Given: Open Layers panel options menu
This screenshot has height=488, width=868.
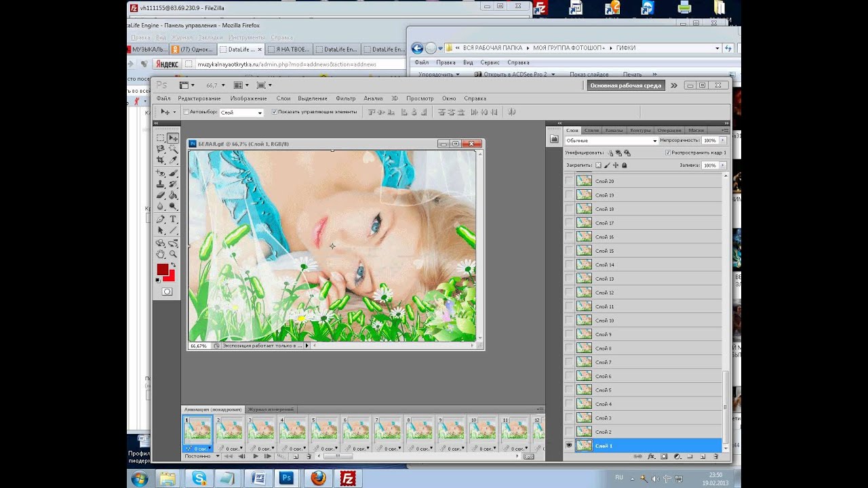Looking at the screenshot, I should point(724,129).
